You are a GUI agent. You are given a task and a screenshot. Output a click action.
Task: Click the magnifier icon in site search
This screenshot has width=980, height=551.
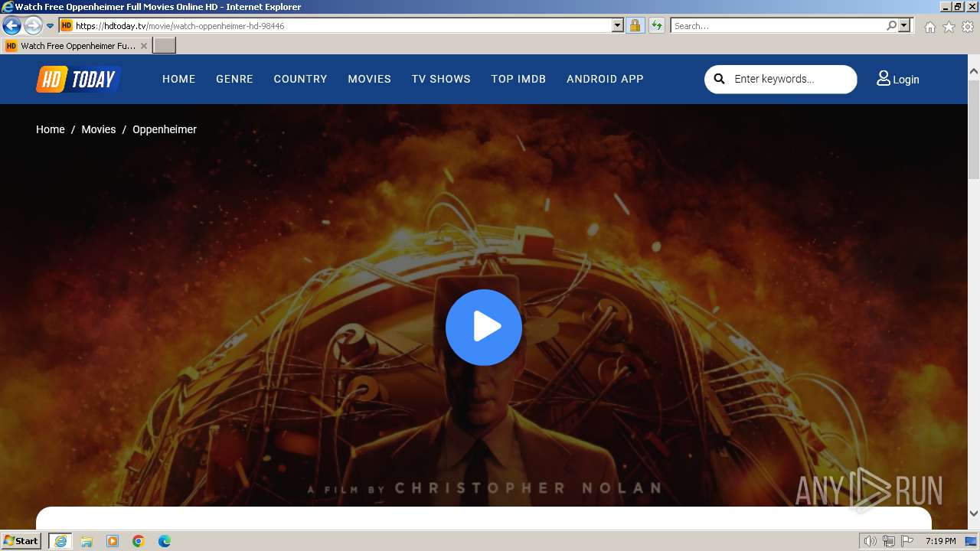[x=719, y=79]
